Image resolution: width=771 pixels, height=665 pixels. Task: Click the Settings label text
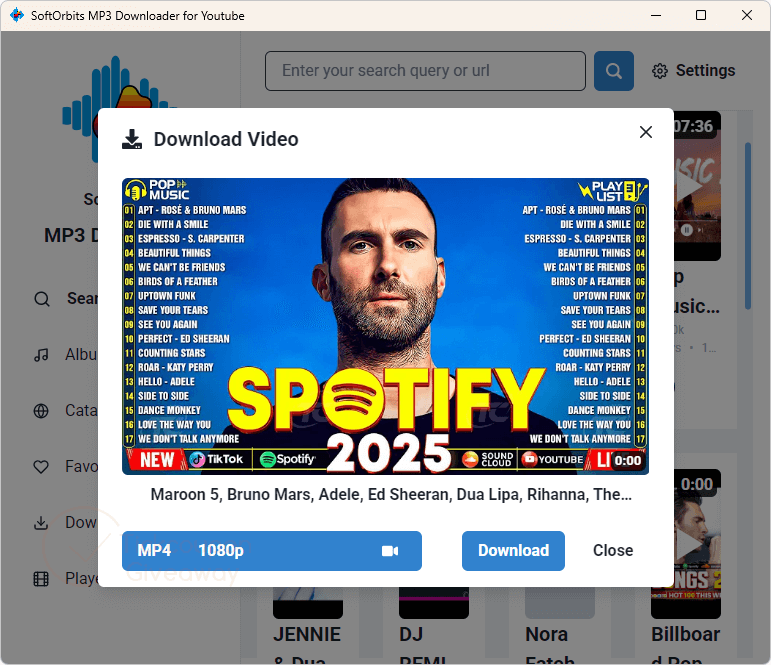tap(705, 71)
